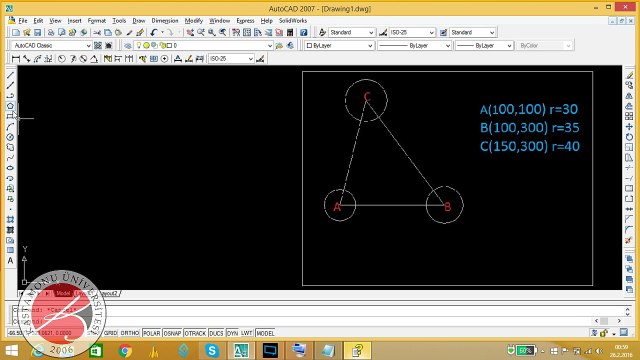The image size is (640, 360).
Task: Click the Windows Start button
Action: 11,351
